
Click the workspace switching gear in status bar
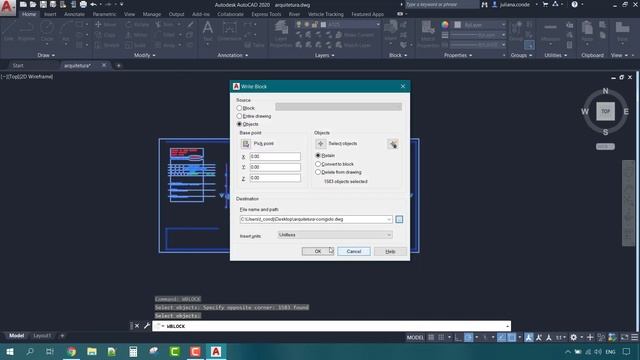point(573,337)
